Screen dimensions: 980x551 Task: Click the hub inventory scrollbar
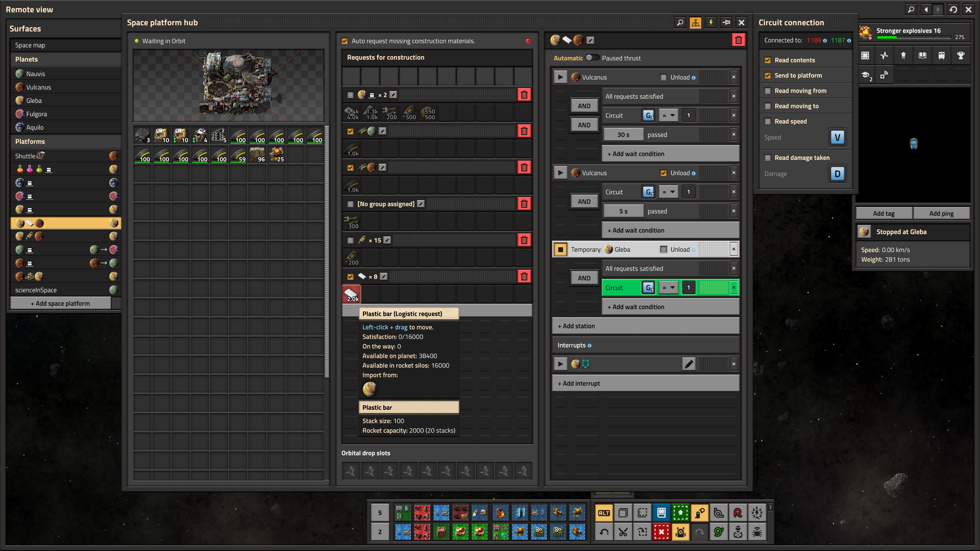tap(327, 253)
